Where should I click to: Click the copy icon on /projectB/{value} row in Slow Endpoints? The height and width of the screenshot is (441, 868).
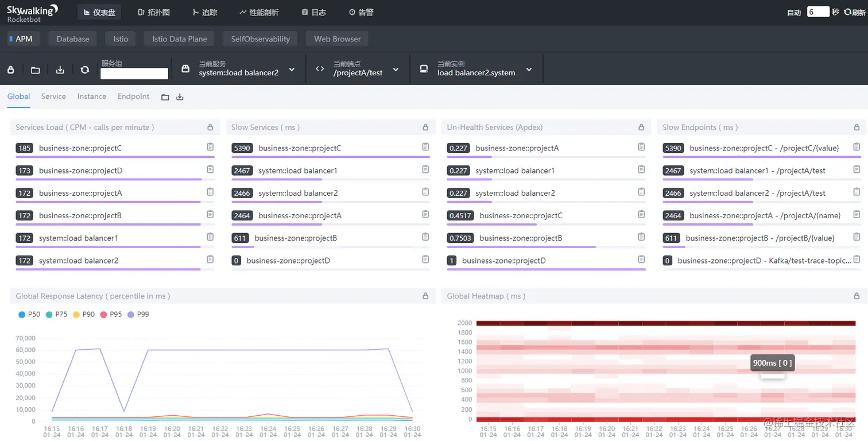pyautogui.click(x=857, y=237)
